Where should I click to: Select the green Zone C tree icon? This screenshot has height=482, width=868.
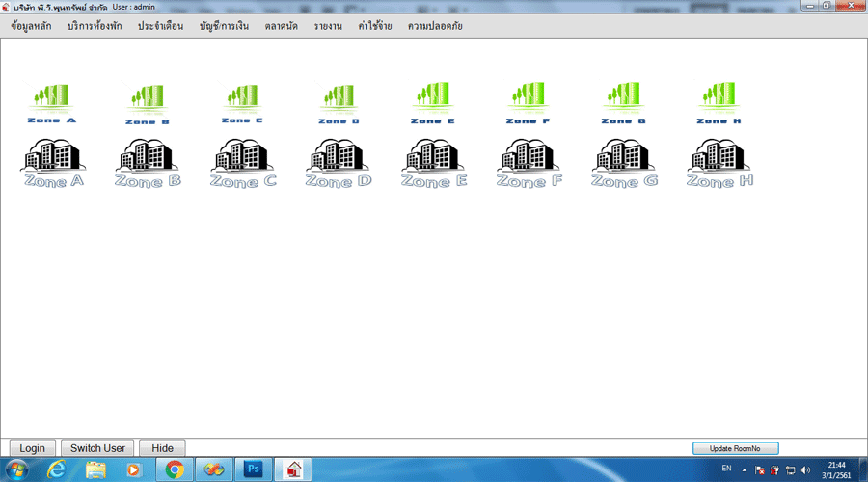click(x=242, y=104)
